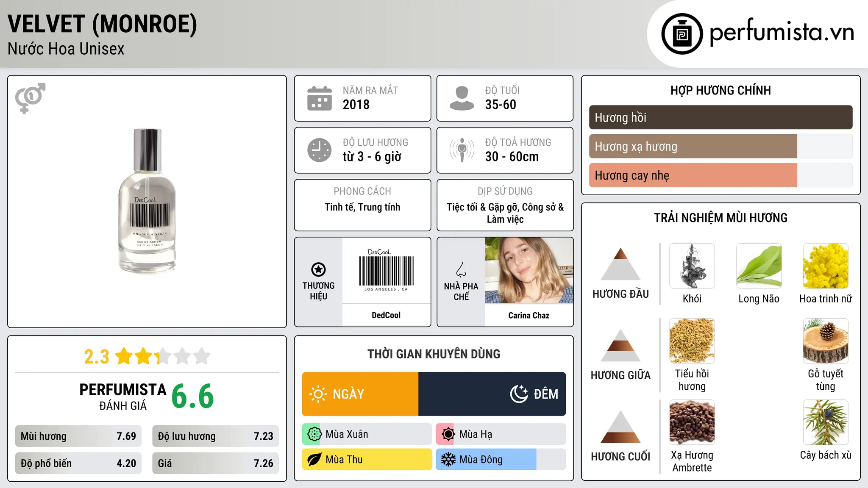The image size is (868, 488).
Task: Click the VELVET (MONROE) title
Action: (x=103, y=24)
